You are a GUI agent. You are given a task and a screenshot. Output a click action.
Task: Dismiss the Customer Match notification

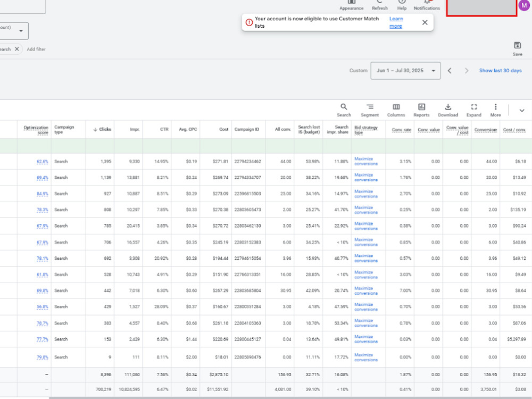point(425,22)
